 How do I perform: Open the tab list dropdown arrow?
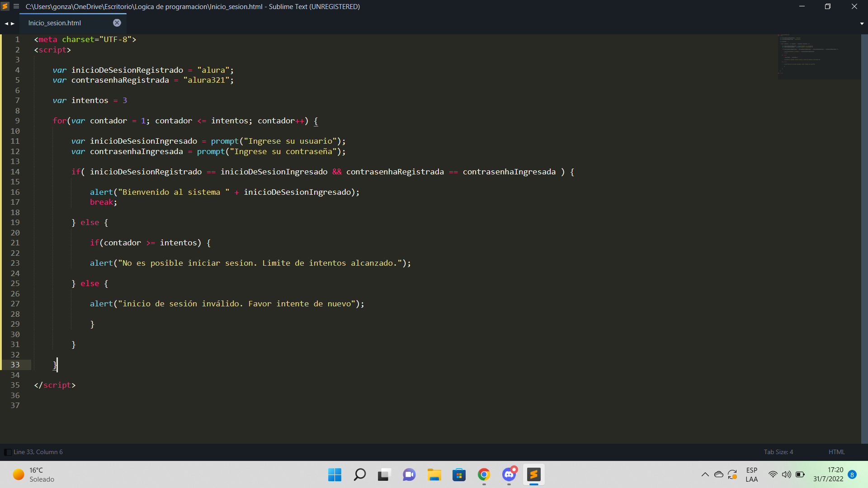tap(862, 23)
